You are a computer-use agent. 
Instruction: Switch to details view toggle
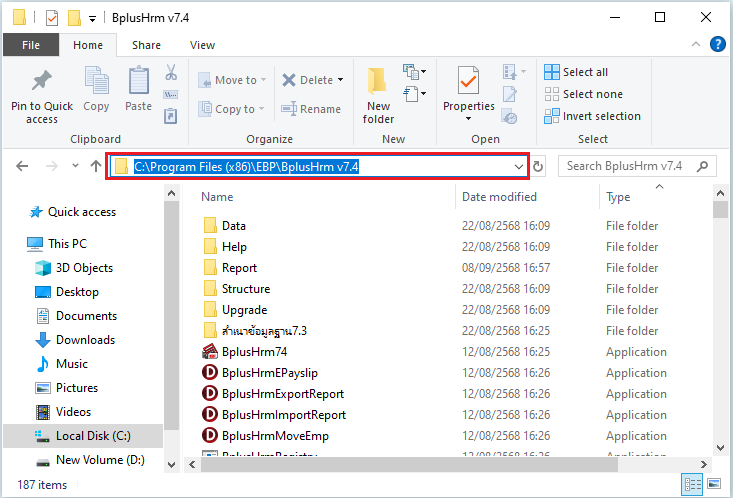[694, 485]
